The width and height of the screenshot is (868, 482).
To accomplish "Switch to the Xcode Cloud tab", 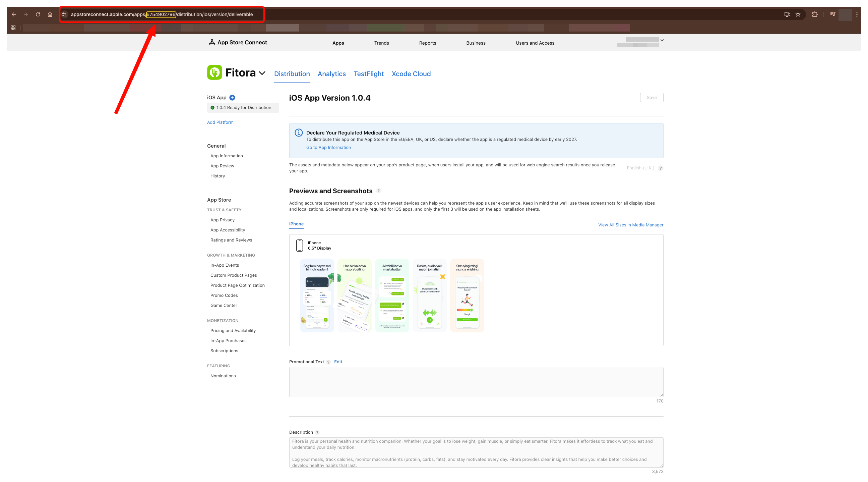I will [411, 74].
